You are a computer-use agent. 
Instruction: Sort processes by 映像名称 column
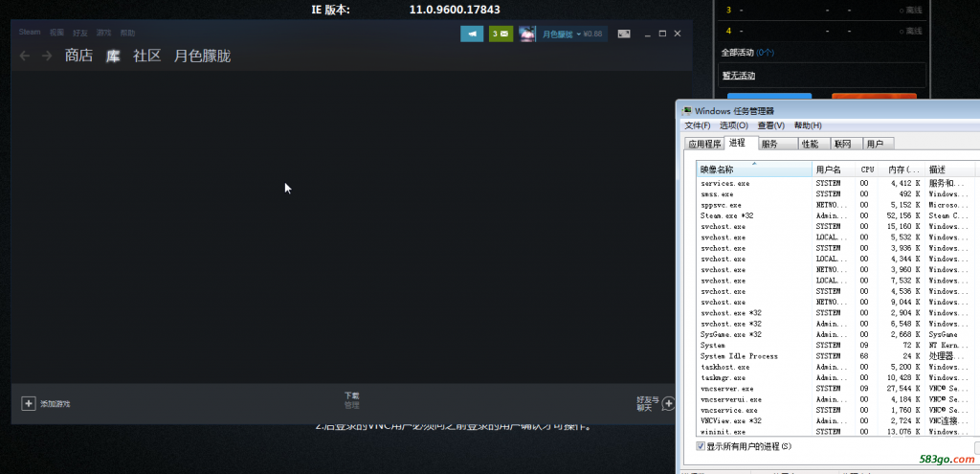click(x=754, y=169)
